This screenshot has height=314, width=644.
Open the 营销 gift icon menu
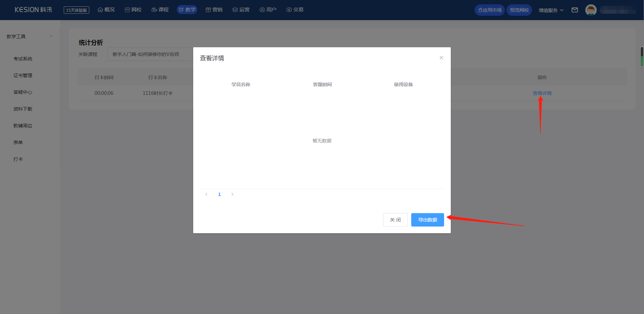pyautogui.click(x=214, y=10)
